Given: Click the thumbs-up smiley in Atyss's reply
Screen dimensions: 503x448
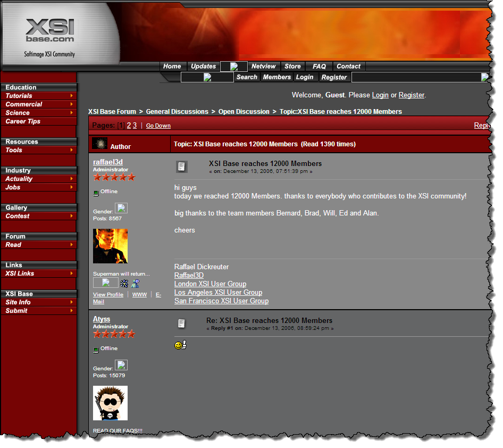Looking at the screenshot, I should pos(180,345).
